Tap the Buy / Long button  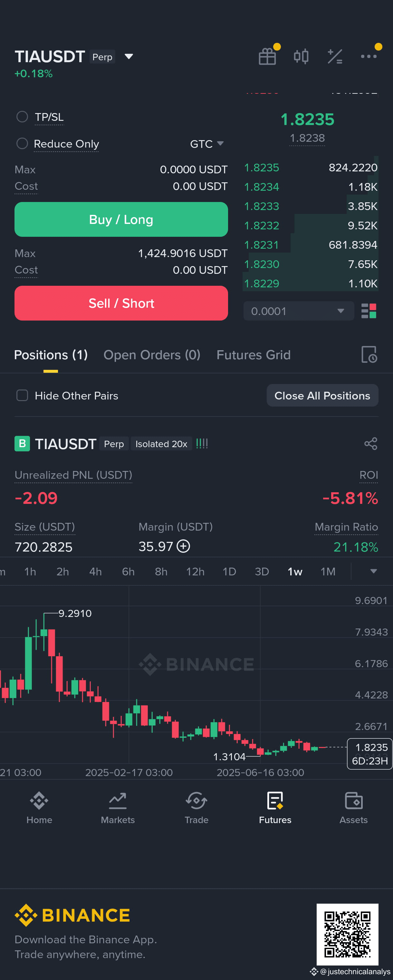point(121,219)
